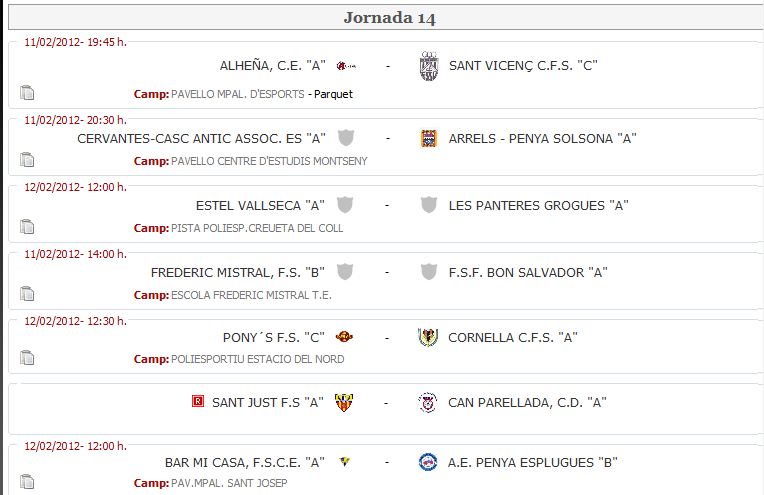Select the POLIESPORTIU ESTACIO DEL NORD venue
Screen dimensions: 764x495
(258, 359)
